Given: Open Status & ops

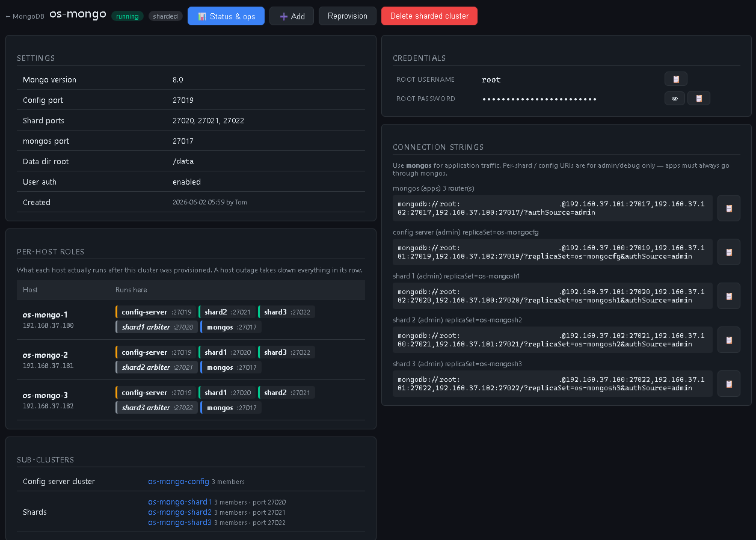Looking at the screenshot, I should tap(226, 16).
